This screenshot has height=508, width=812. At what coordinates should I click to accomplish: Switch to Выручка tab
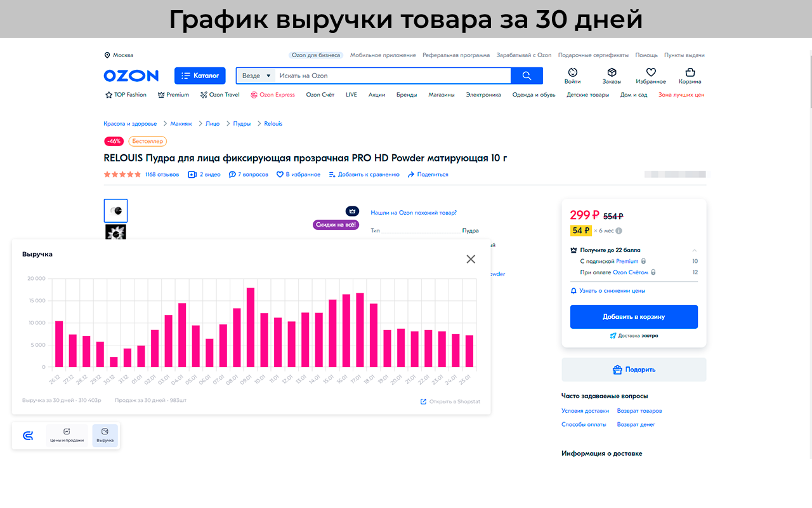(105, 436)
